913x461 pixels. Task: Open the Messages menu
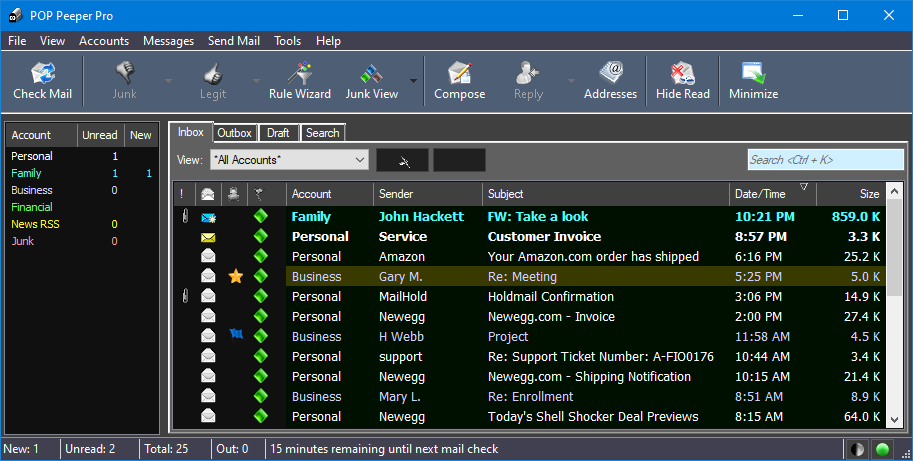(x=168, y=41)
